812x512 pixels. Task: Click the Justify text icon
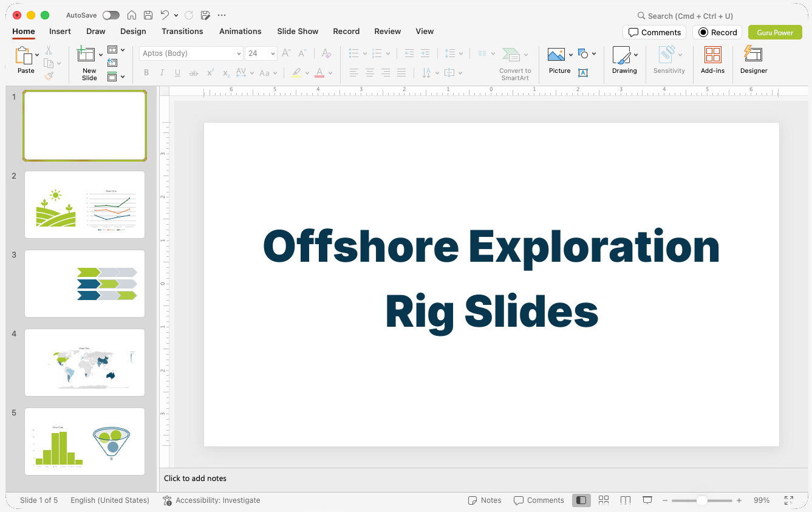click(401, 73)
